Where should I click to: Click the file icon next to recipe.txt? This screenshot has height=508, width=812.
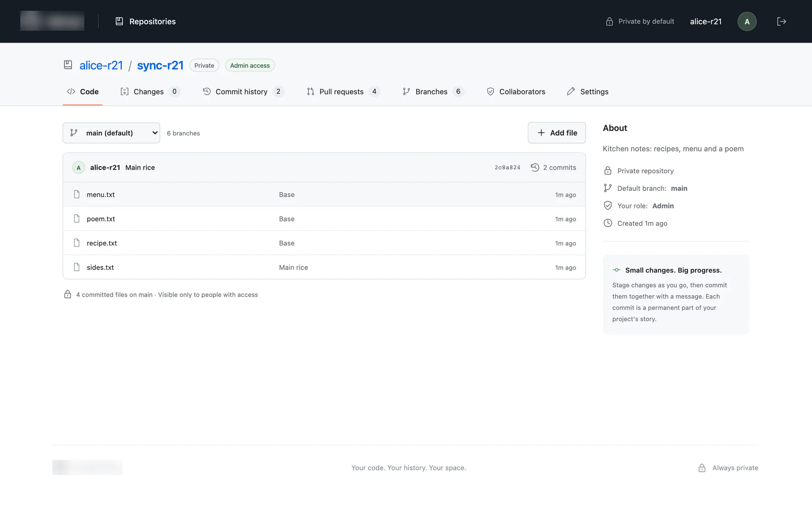coord(77,243)
